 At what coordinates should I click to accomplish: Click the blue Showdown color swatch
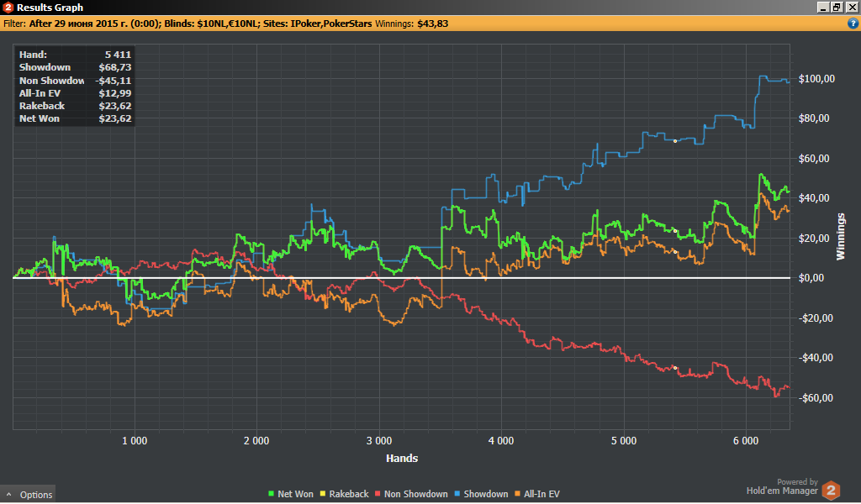click(457, 494)
